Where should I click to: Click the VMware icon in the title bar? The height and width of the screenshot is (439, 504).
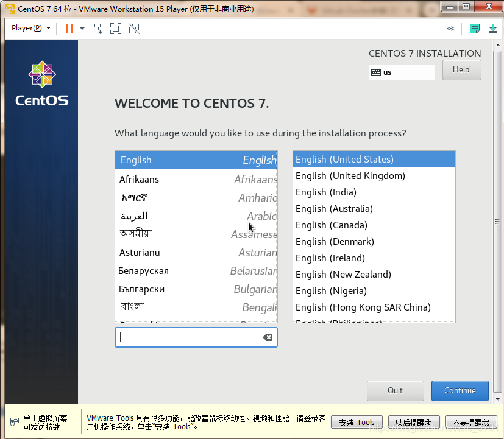pos(10,9)
